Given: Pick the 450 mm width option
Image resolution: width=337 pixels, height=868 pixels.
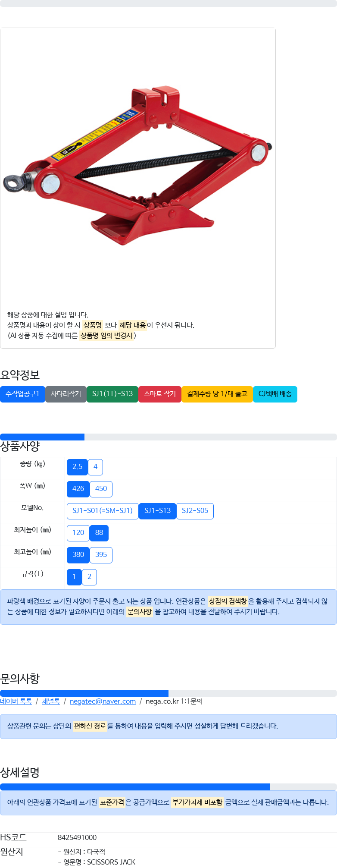Looking at the screenshot, I should pyautogui.click(x=101, y=489).
